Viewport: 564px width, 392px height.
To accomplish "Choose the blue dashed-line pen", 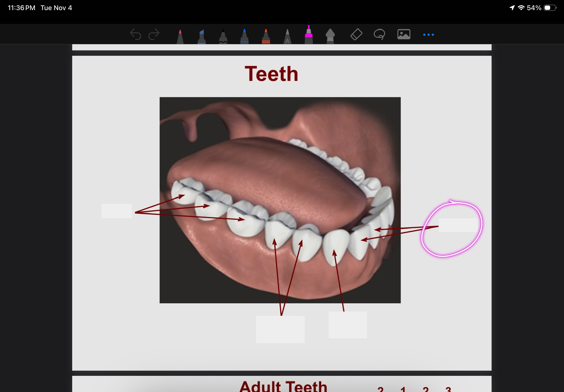I will (244, 37).
